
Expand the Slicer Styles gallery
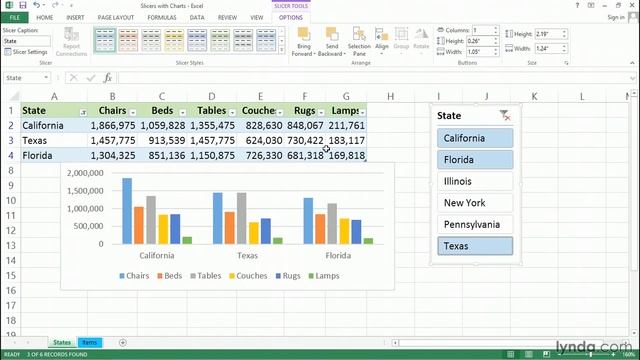[281, 50]
